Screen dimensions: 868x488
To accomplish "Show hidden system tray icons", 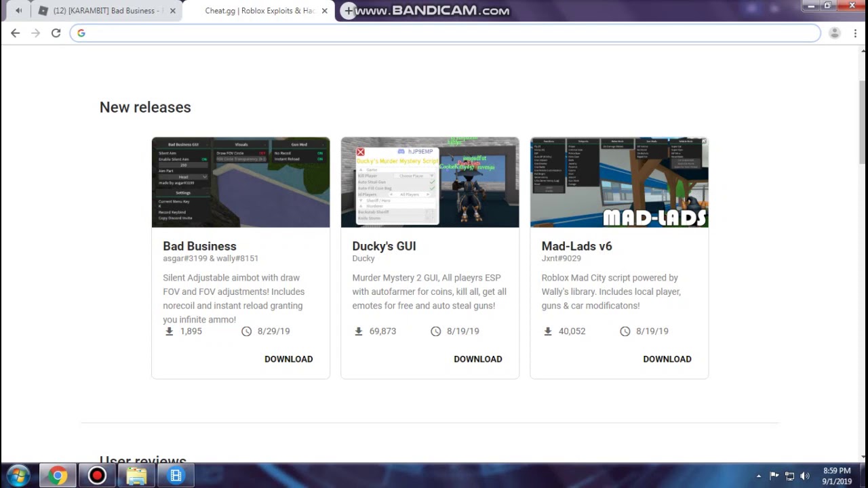I will point(759,476).
